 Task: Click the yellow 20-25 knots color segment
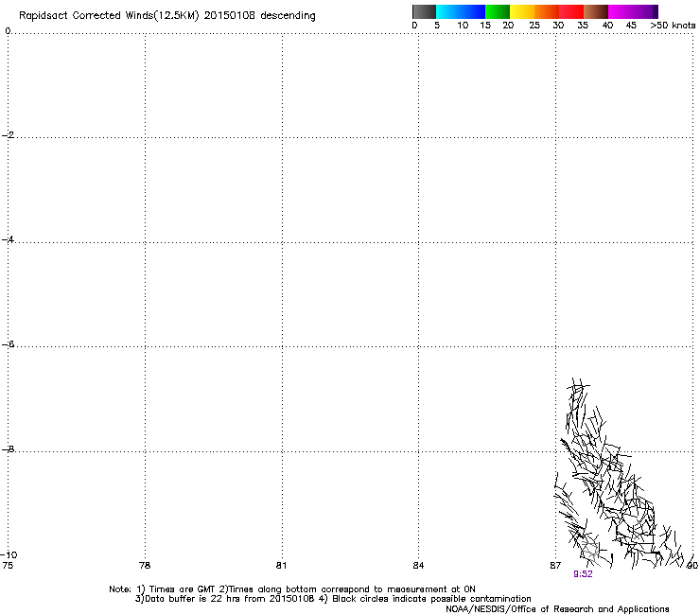[x=522, y=11]
